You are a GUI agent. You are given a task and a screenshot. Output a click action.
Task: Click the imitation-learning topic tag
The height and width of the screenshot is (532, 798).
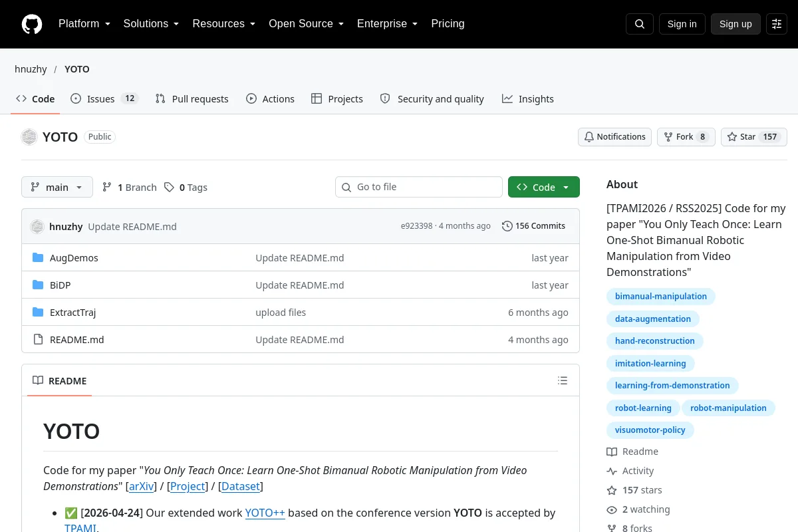point(650,364)
